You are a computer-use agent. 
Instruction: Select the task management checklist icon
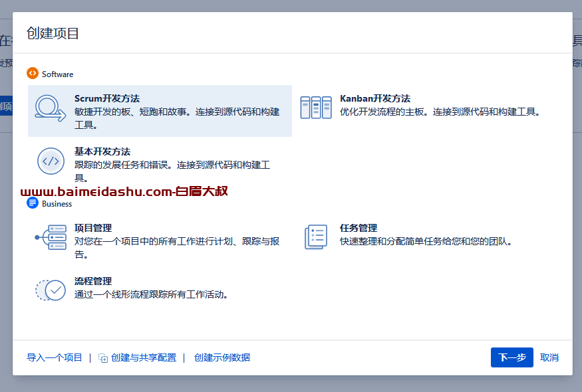tap(316, 237)
